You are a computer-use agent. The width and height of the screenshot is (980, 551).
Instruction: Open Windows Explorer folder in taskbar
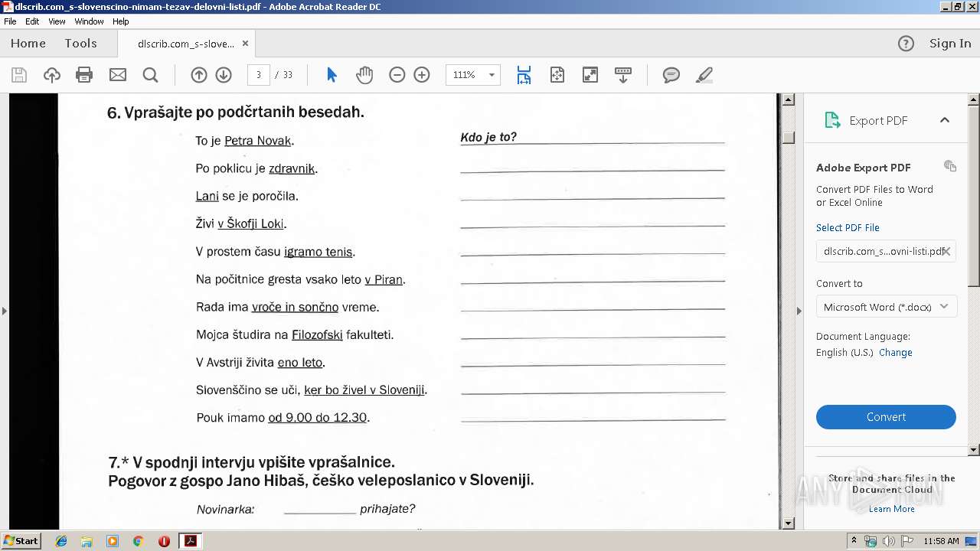click(x=87, y=541)
